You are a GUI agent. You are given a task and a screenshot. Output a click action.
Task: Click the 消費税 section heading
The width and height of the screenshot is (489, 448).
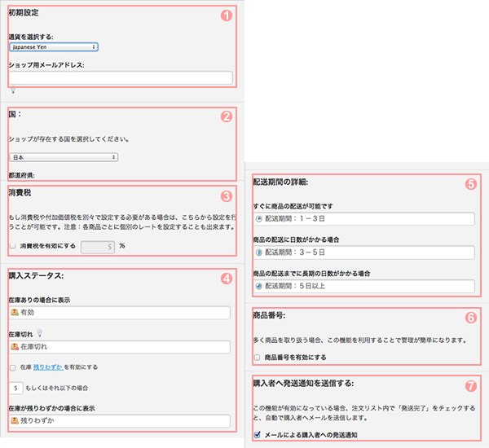coord(20,193)
